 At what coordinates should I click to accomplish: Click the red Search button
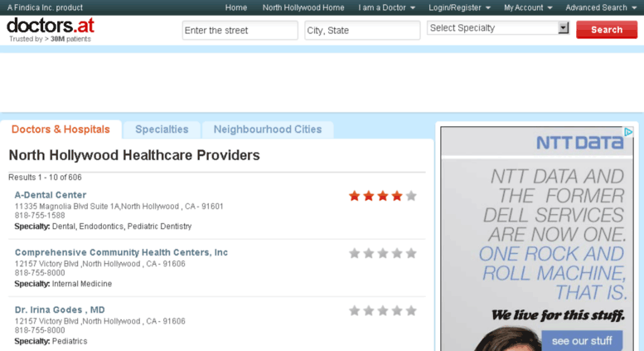point(607,30)
